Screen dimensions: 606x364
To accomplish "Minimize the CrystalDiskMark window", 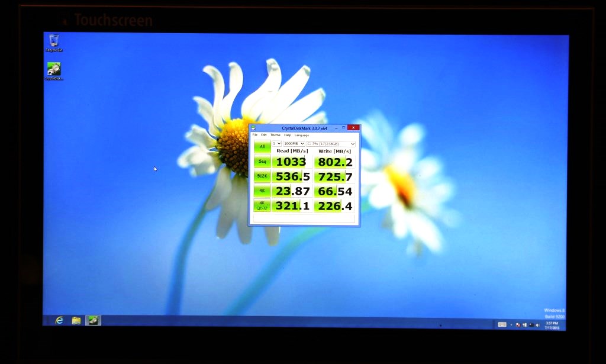I will tap(336, 127).
